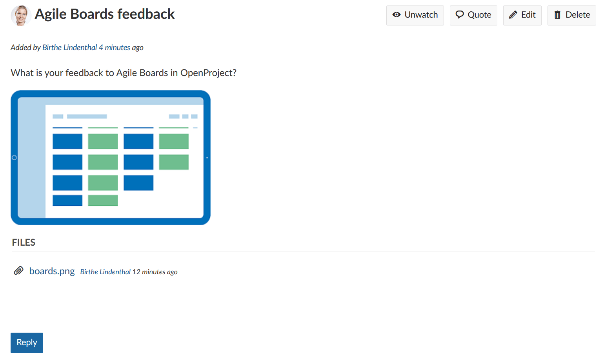Open Birthe Lindenthal's profile in the Files row
This screenshot has height=364, width=604.
105,272
